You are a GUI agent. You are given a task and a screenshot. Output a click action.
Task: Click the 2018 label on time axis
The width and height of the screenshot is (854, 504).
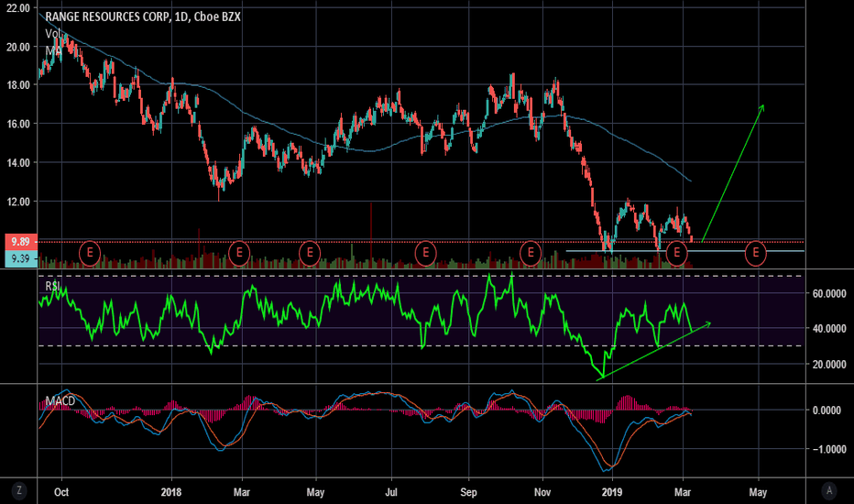pyautogui.click(x=171, y=492)
